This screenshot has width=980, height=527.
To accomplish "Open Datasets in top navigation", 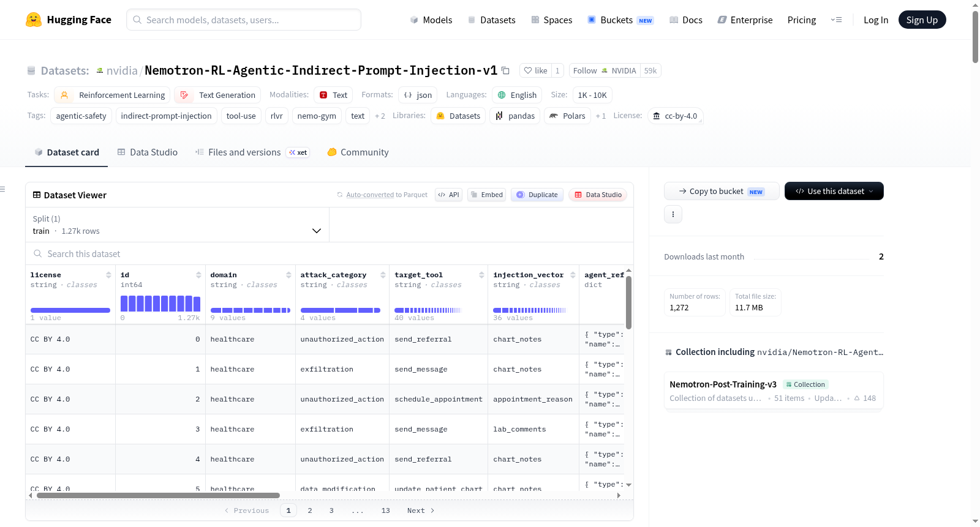I will click(x=492, y=20).
